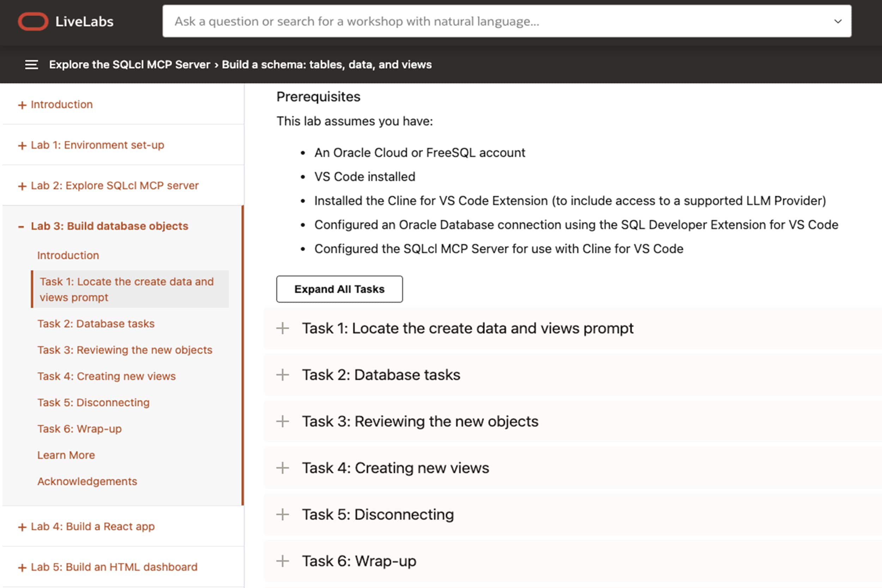Viewport: 882px width, 588px height.
Task: Click the plus icon beside Lab 5
Action: coord(22,568)
